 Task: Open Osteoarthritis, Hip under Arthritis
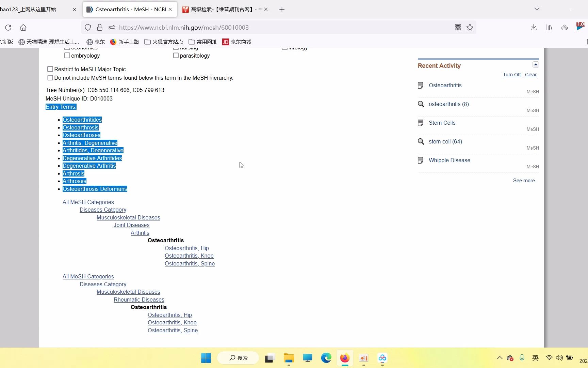187,248
